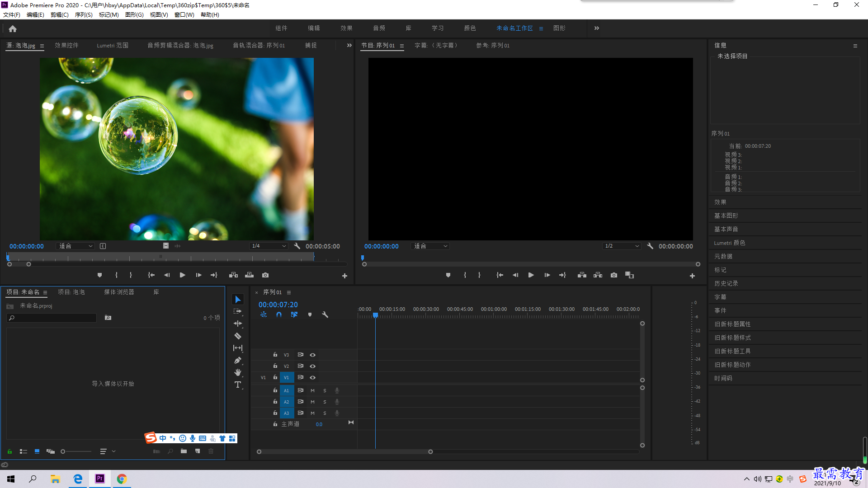Expand hidden workspaces chevron
The image size is (868, 488).
(597, 28)
